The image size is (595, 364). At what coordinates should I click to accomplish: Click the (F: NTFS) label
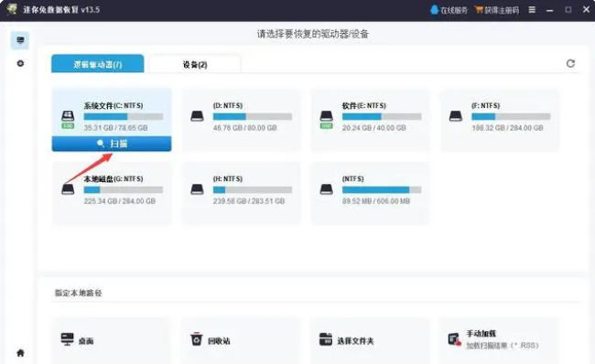point(486,105)
